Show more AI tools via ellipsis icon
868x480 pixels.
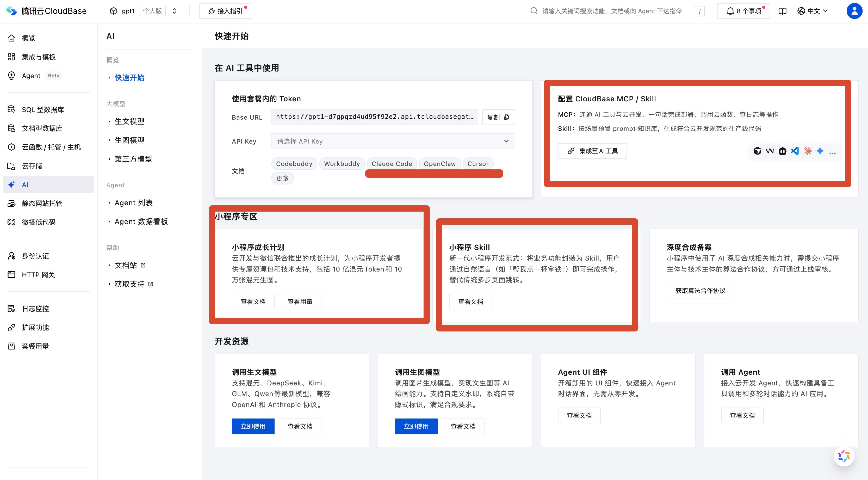[x=832, y=153]
